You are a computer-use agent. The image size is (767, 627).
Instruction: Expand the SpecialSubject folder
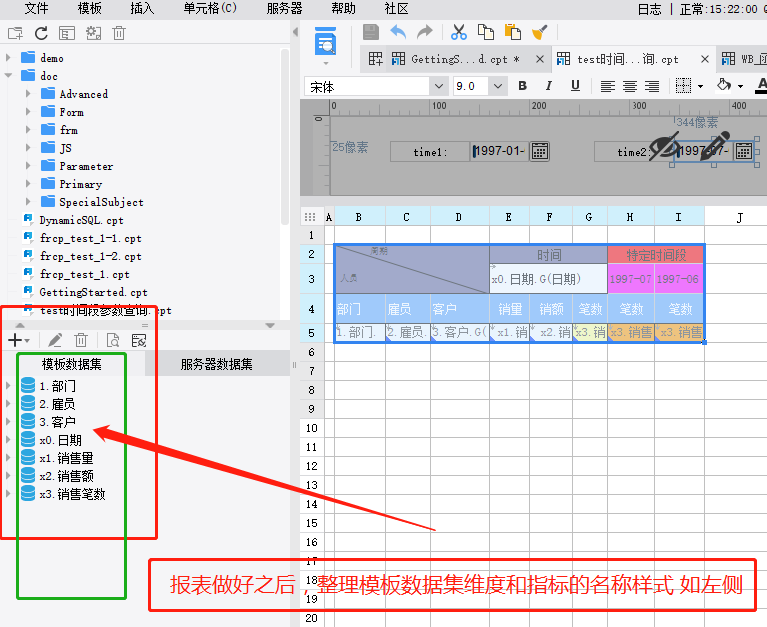coord(28,202)
